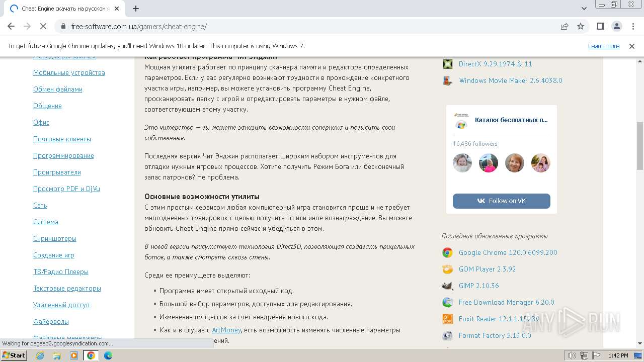The image size is (644, 362).
Task: Open Мобильные устройства category
Action: (69, 72)
